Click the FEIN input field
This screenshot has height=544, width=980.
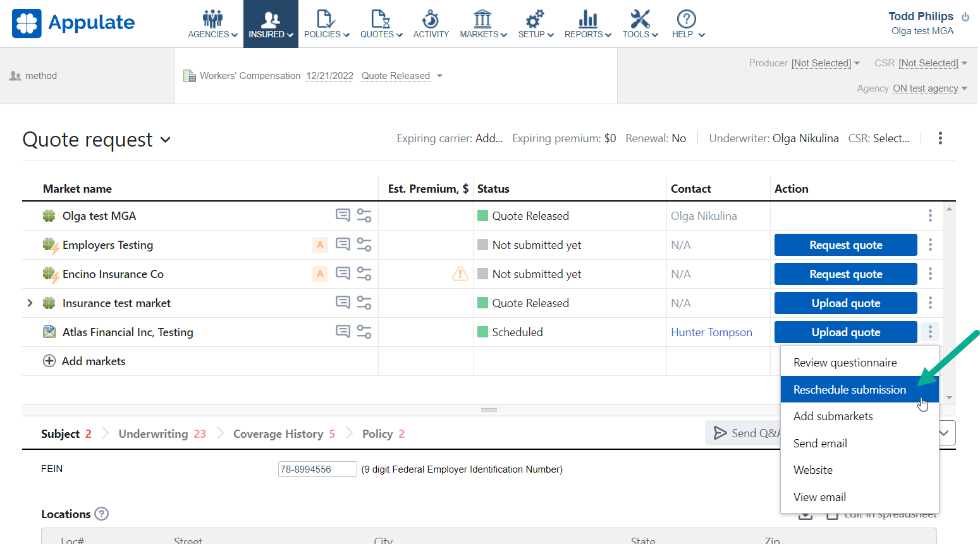[x=317, y=469]
